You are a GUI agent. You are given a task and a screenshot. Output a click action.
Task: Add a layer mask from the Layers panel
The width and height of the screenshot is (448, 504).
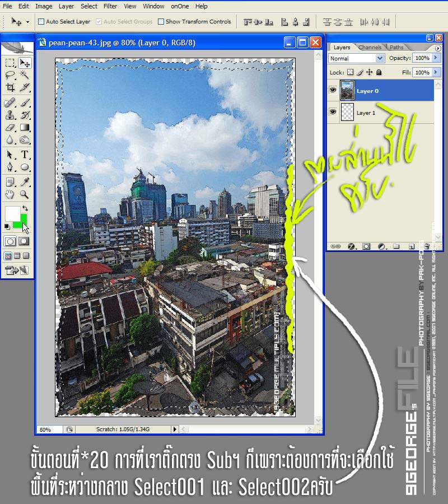(x=366, y=246)
